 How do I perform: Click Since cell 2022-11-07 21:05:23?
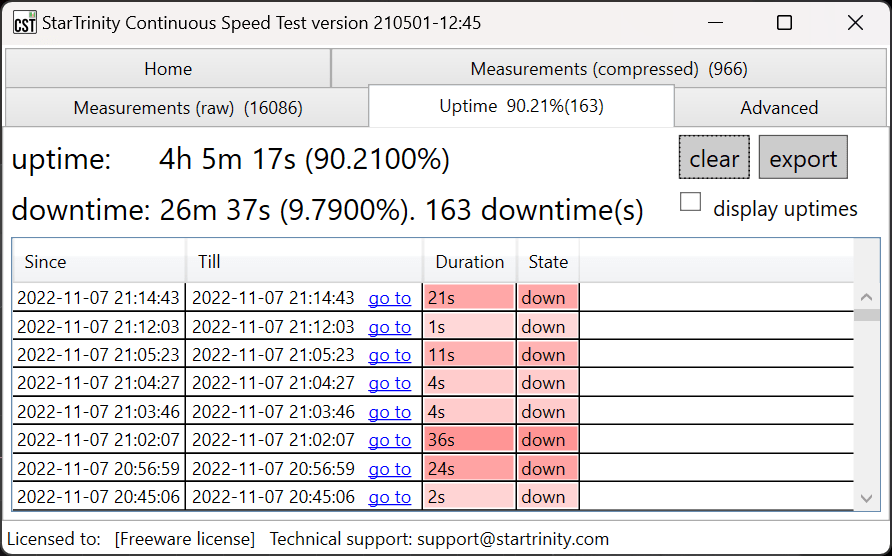pos(98,355)
